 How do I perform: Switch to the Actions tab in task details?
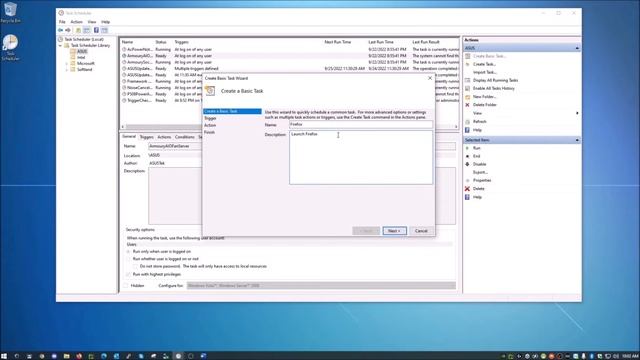coord(164,137)
